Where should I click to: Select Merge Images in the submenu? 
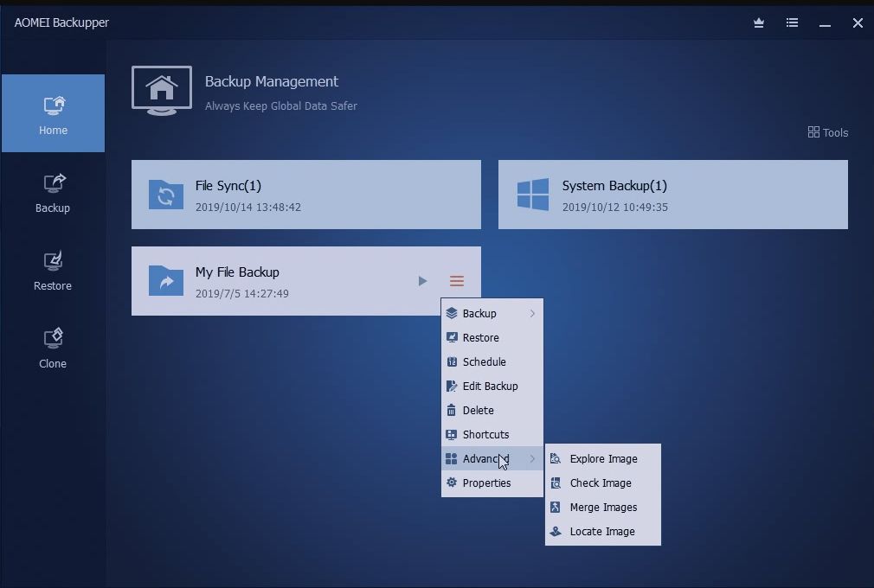[603, 508]
